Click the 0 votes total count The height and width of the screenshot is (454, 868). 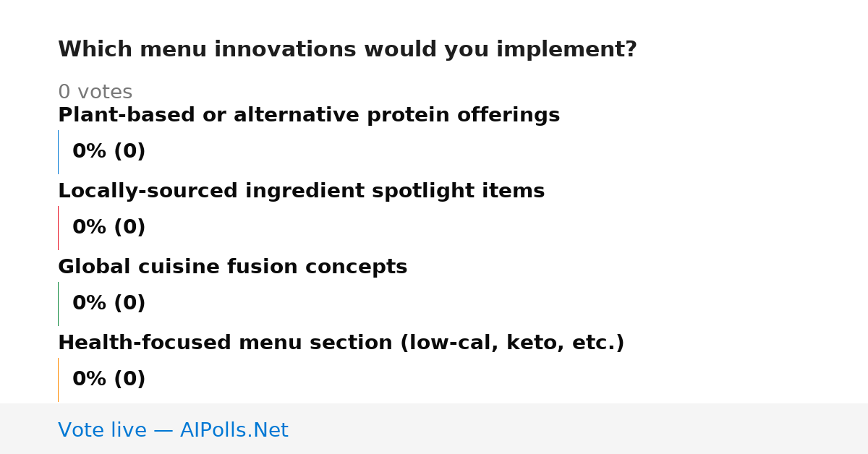tap(95, 93)
